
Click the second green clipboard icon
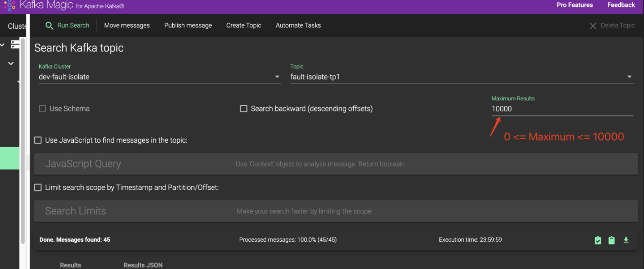tap(612, 240)
